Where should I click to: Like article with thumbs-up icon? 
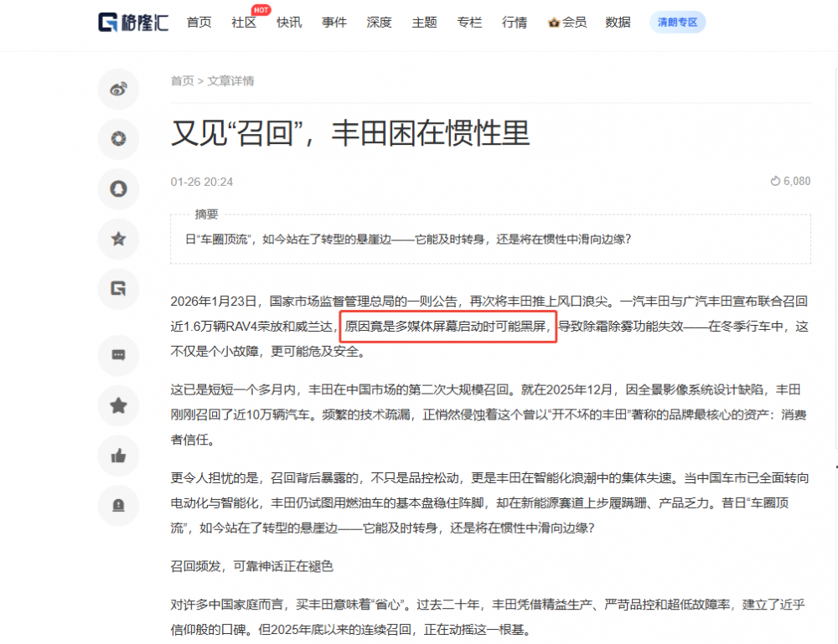[x=118, y=456]
